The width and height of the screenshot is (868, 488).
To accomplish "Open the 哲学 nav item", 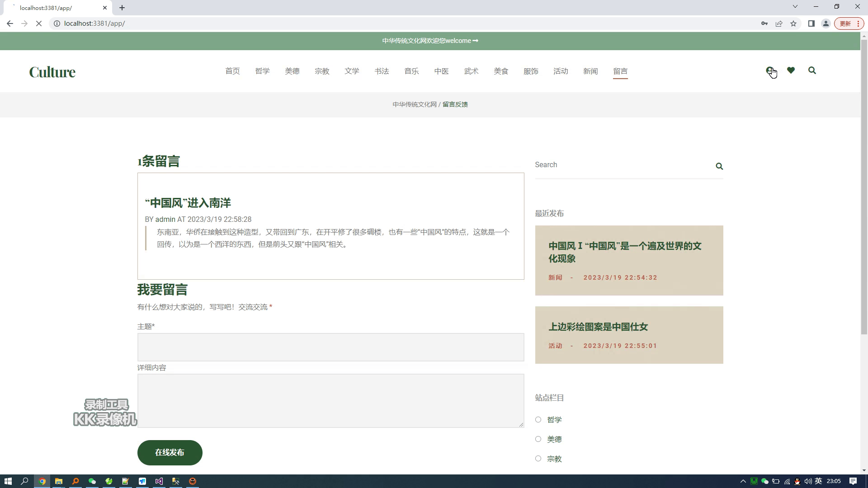I will coord(262,71).
